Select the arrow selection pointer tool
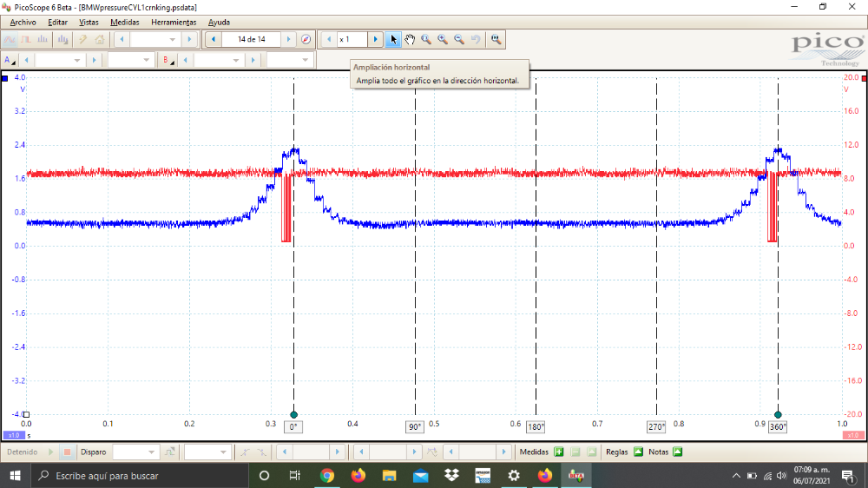This screenshot has height=488, width=868. 393,39
